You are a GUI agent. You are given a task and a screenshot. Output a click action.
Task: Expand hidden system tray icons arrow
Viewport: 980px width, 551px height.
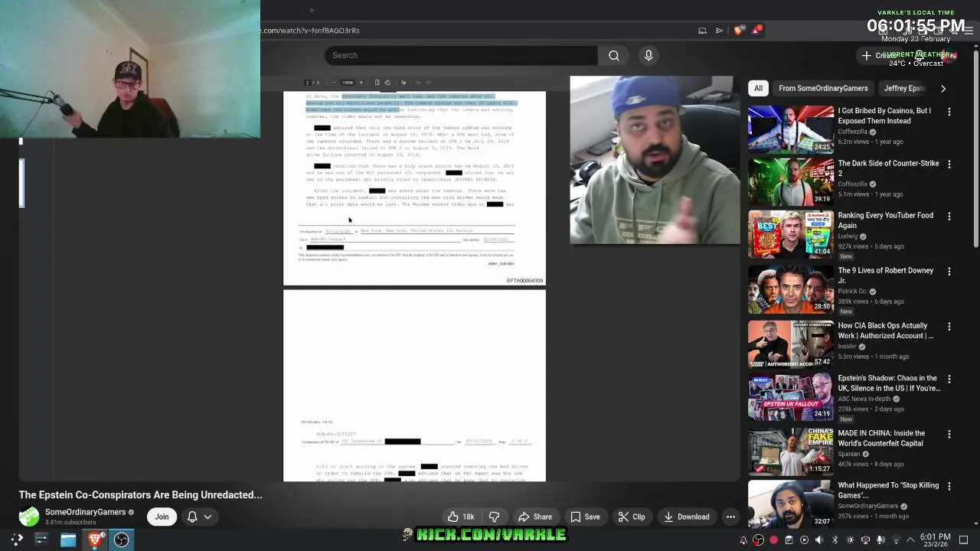pos(910,540)
